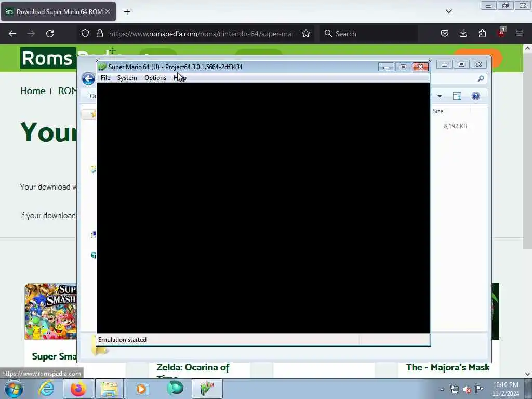The width and height of the screenshot is (532, 399).
Task: Toggle the Explorer preview pane icon
Action: click(457, 96)
